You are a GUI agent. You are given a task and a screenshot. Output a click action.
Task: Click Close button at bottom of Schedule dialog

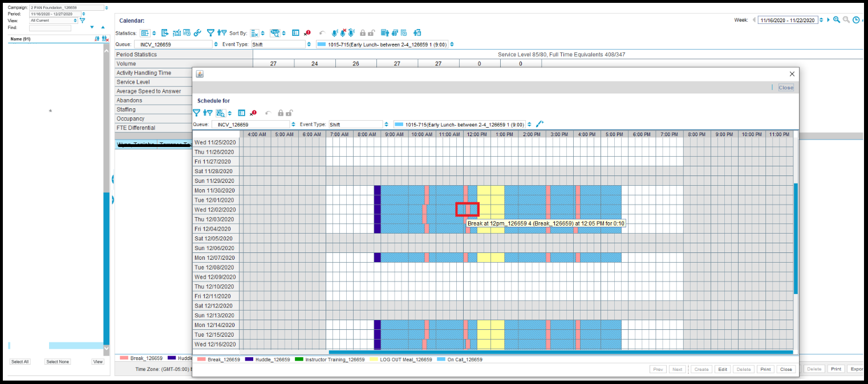[x=786, y=369]
